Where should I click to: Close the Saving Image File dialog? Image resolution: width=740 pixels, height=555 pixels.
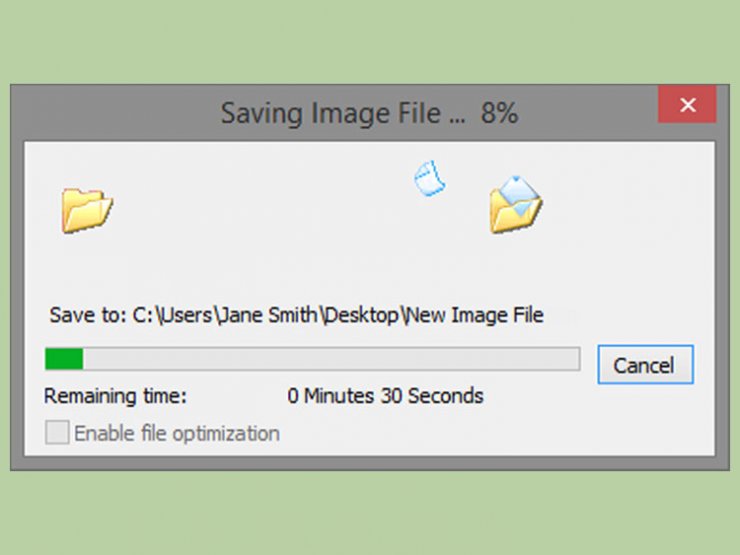tap(688, 104)
